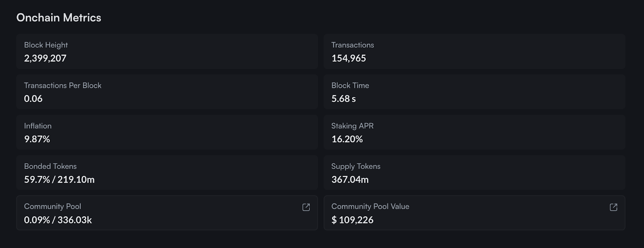Select the Block Time card

coord(475,92)
